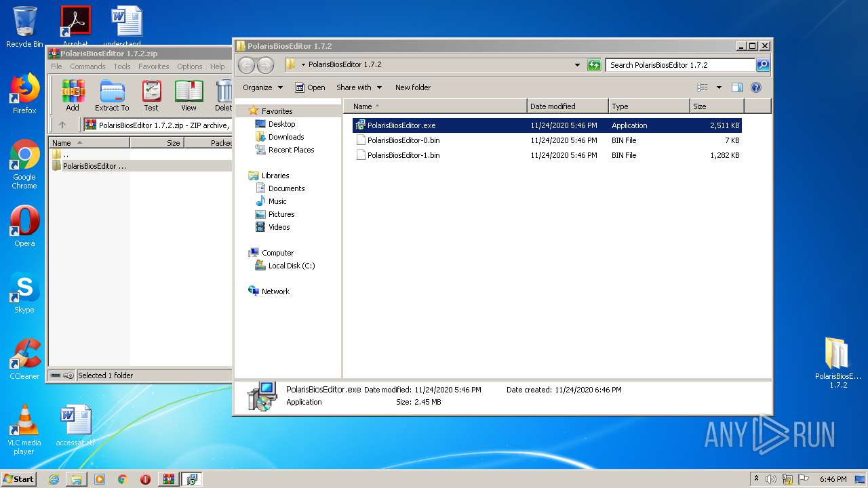Click the Acrobat desktop shortcut
Screen dimensions: 868x488
(75, 27)
